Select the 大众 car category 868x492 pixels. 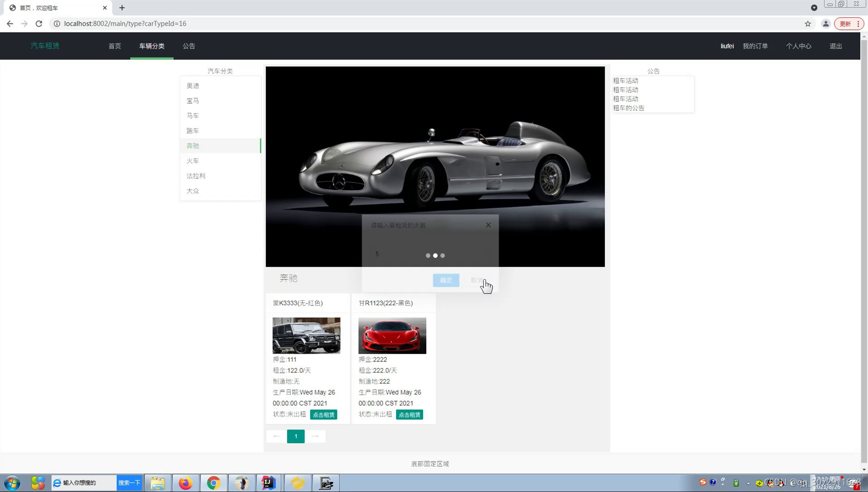221,191
